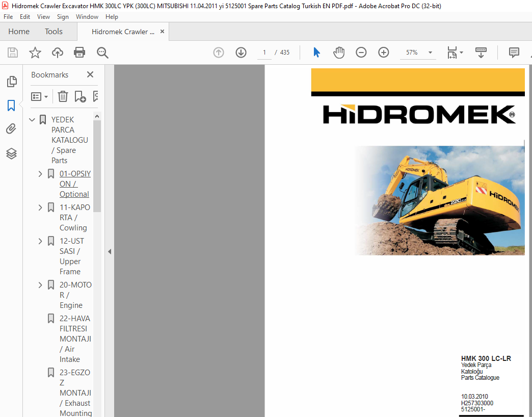Toggle the Bookmarks sidebar icon
Viewport: 532px width, 417px height.
pyautogui.click(x=11, y=106)
